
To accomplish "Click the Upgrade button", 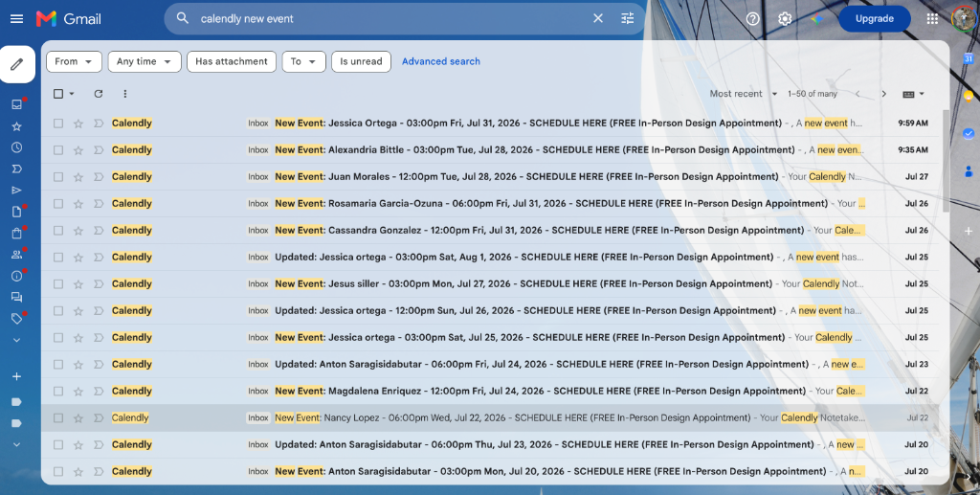I will point(875,19).
